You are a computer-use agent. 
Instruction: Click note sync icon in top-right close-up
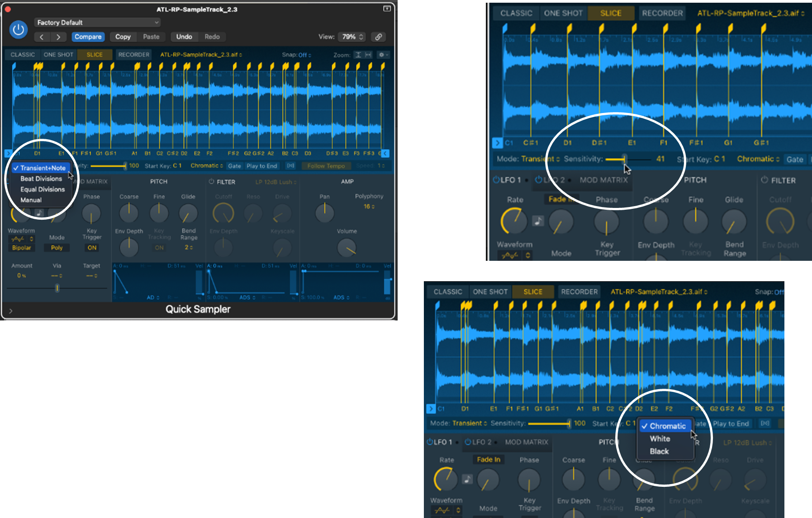538,221
